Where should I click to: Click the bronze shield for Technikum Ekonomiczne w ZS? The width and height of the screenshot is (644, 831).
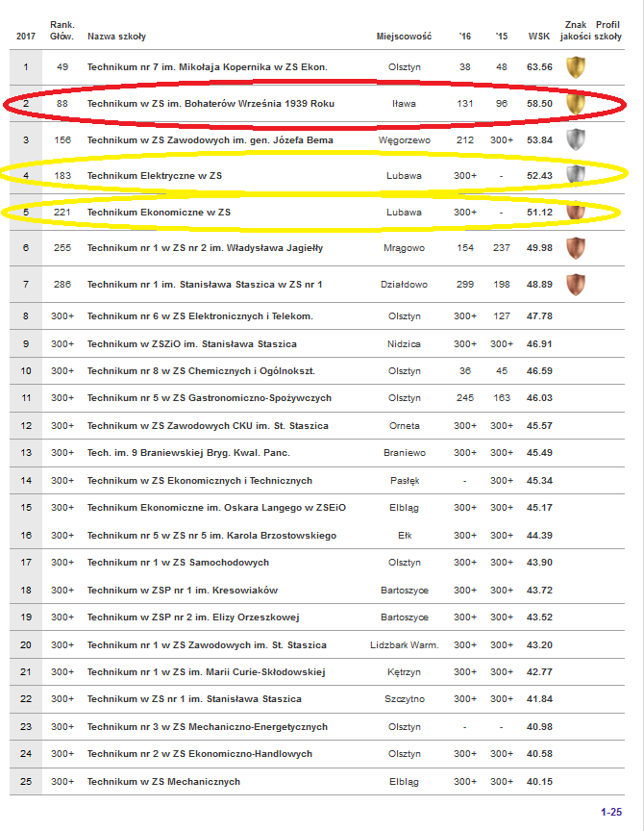576,212
